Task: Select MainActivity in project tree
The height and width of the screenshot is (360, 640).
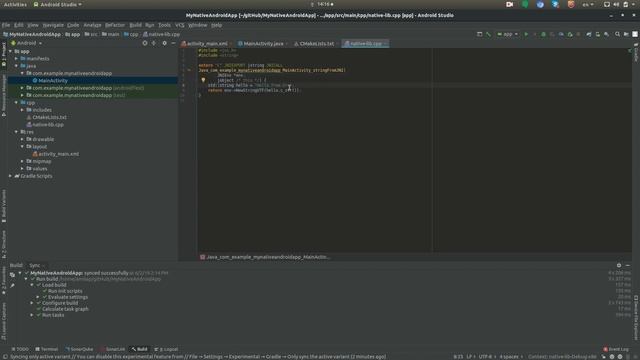Action: 53,81
